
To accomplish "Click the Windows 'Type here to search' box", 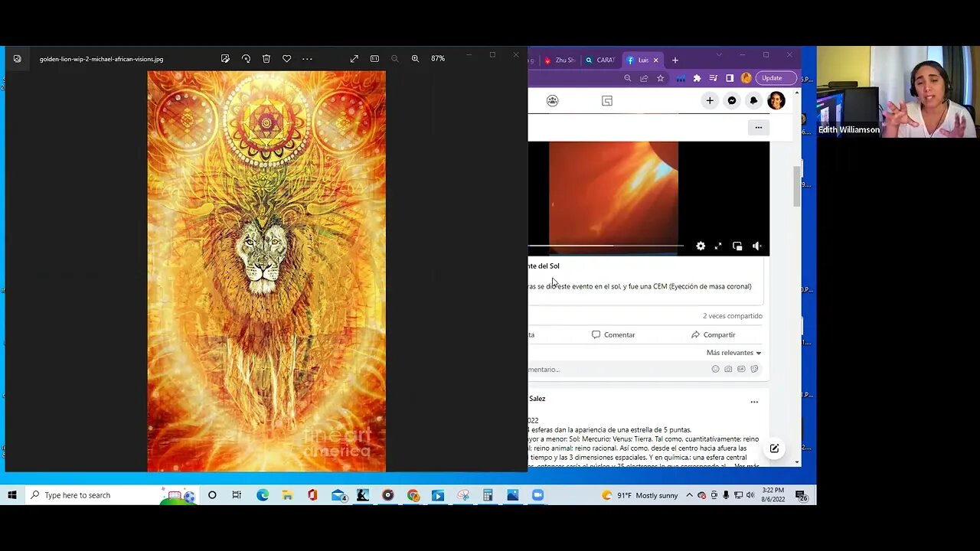I will pos(112,495).
